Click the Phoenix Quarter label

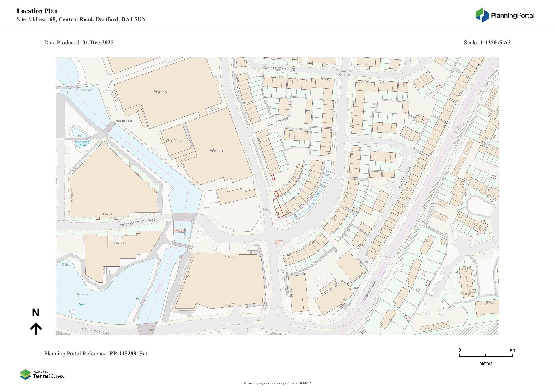pos(345,73)
